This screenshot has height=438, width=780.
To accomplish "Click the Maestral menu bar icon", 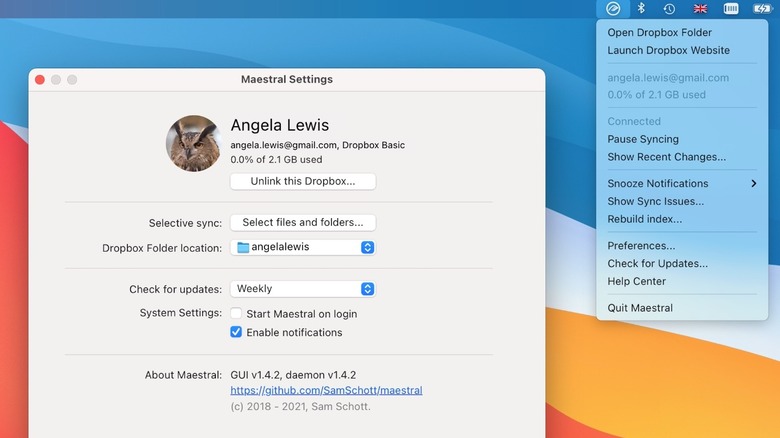I will [x=613, y=9].
